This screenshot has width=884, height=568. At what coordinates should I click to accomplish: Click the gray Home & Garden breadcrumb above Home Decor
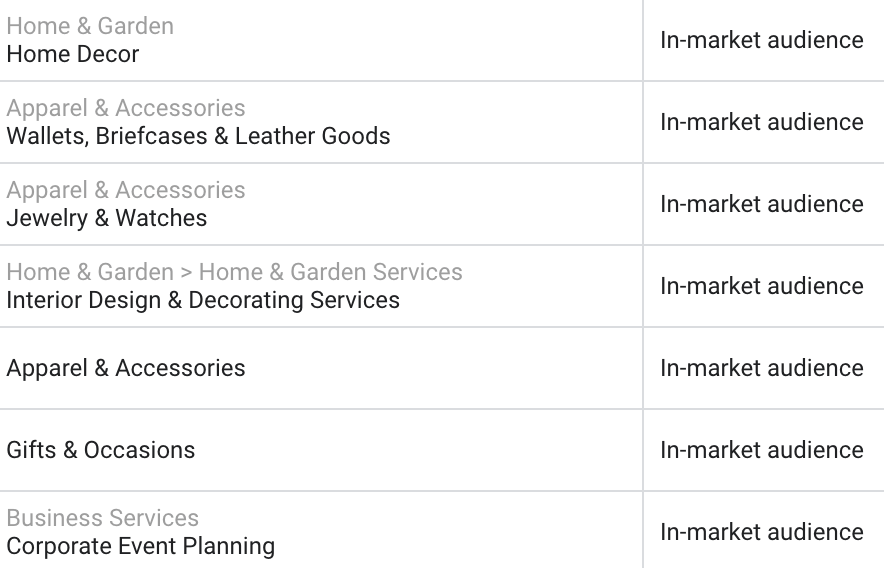[90, 26]
